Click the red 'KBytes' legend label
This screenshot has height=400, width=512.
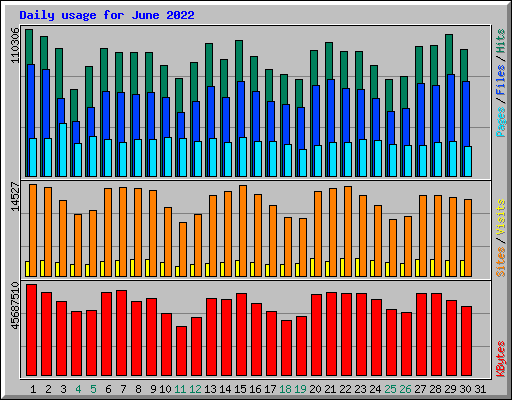501,359
